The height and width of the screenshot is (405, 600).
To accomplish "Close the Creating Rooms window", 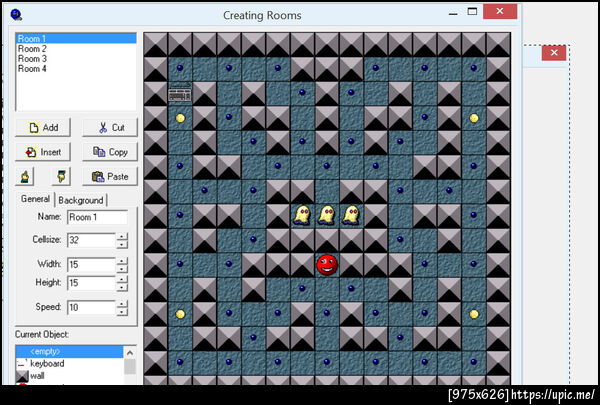I will 500,11.
